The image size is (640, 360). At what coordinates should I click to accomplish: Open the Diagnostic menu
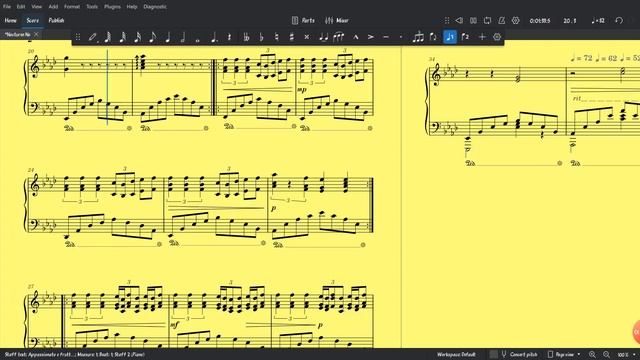click(155, 7)
